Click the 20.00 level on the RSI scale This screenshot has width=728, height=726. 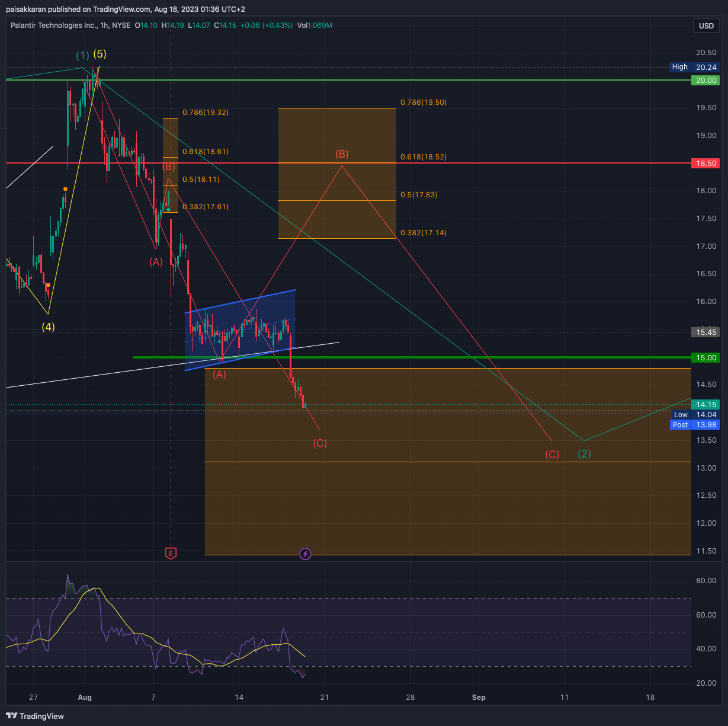tap(705, 683)
